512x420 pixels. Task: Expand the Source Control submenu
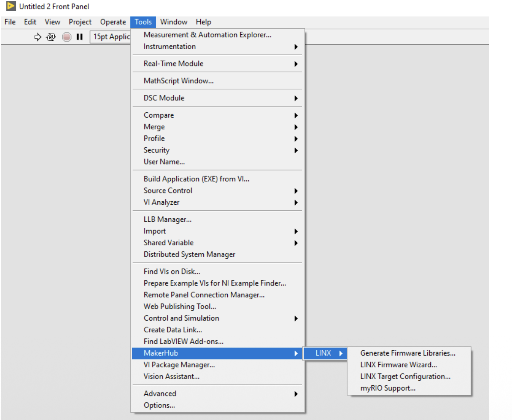218,191
